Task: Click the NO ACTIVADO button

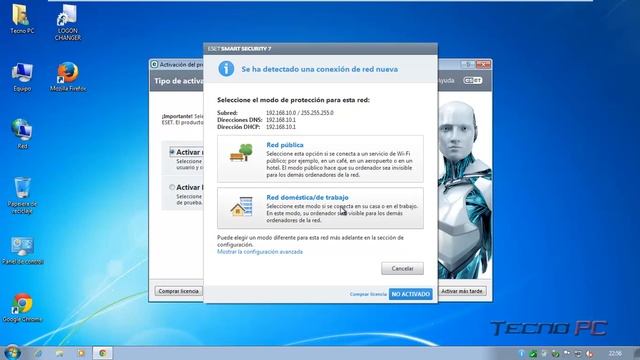Action: (410, 294)
